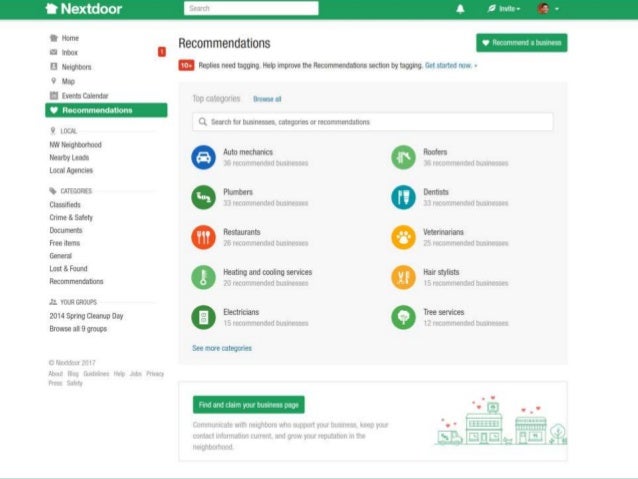The image size is (638, 479).
Task: Focus the top Search field
Action: pyautogui.click(x=251, y=8)
